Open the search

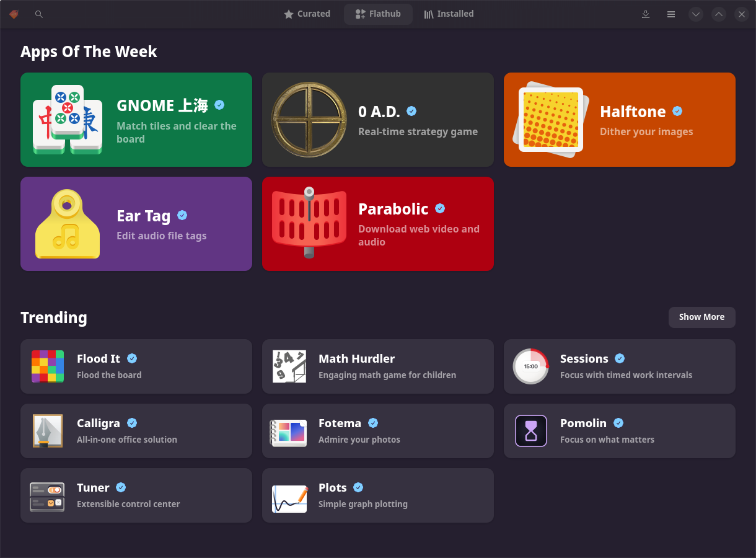tap(39, 14)
